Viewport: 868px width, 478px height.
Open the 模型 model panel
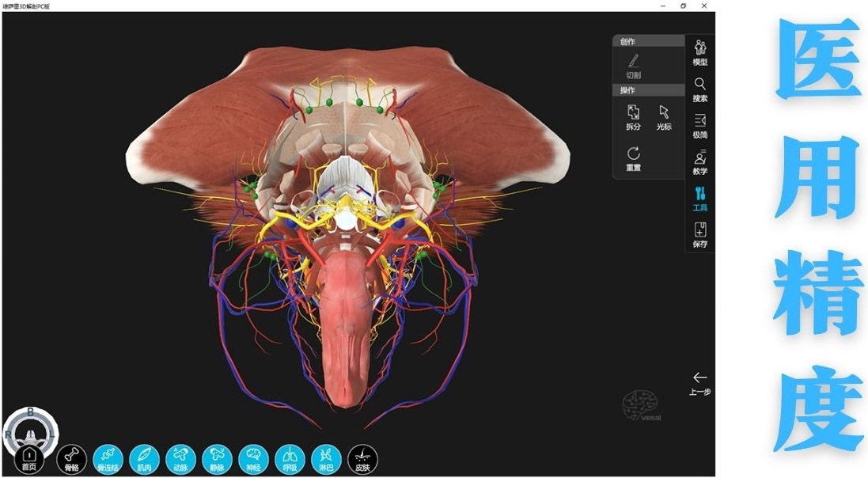coord(699,52)
